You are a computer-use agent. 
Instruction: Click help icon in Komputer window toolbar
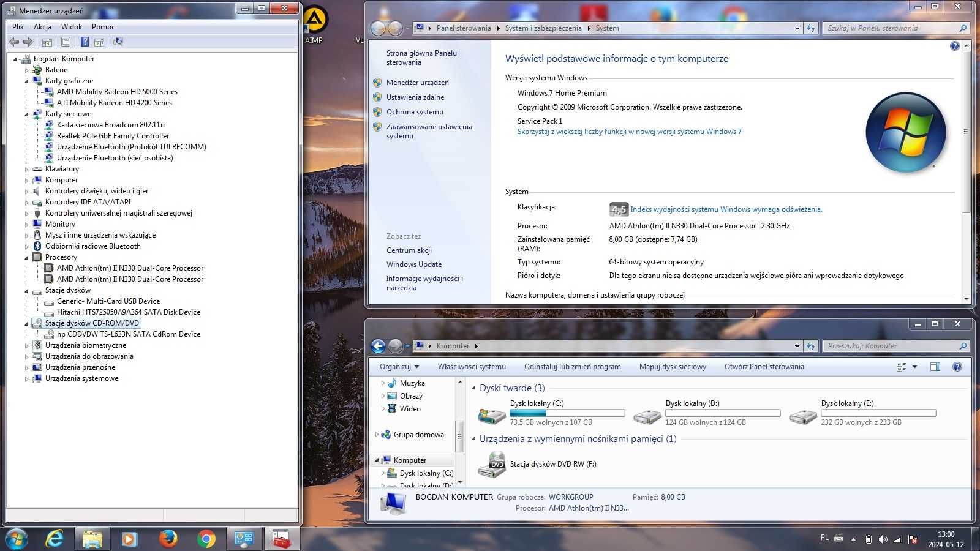point(957,367)
